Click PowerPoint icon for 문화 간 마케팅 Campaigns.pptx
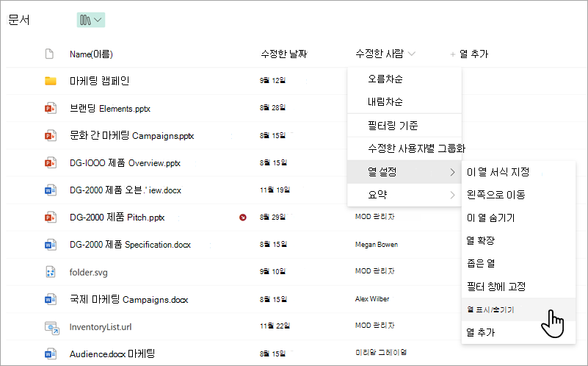The height and width of the screenshot is (366, 588). tap(51, 135)
